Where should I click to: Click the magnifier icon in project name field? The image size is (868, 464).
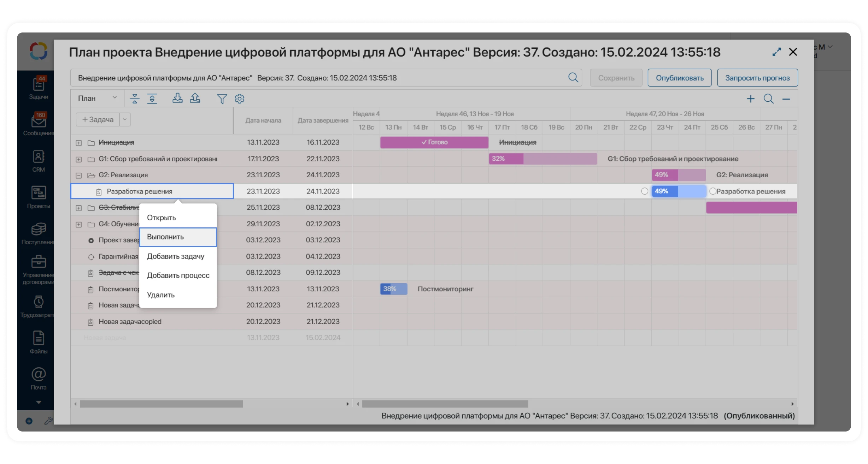pos(573,78)
